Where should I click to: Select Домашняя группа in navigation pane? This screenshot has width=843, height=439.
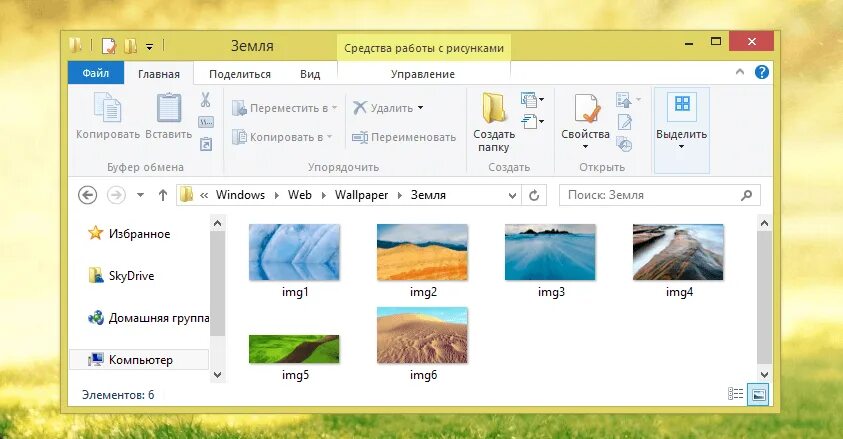[x=148, y=318]
